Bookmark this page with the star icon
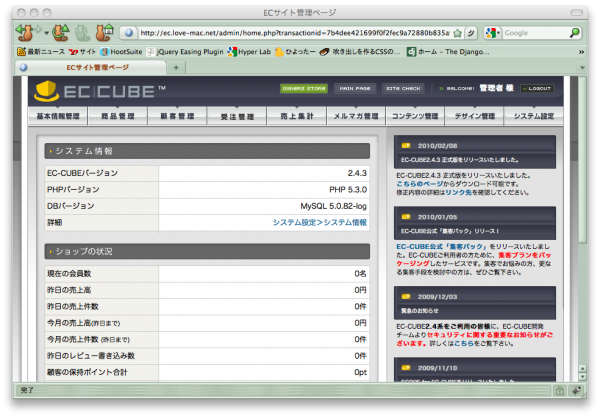This screenshot has width=600, height=417. [457, 33]
